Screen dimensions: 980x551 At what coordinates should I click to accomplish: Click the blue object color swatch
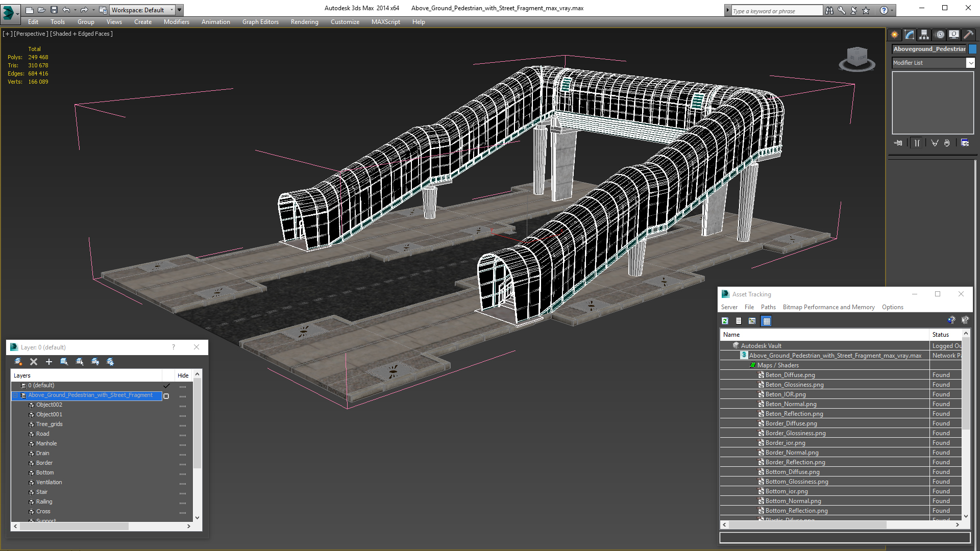[972, 49]
